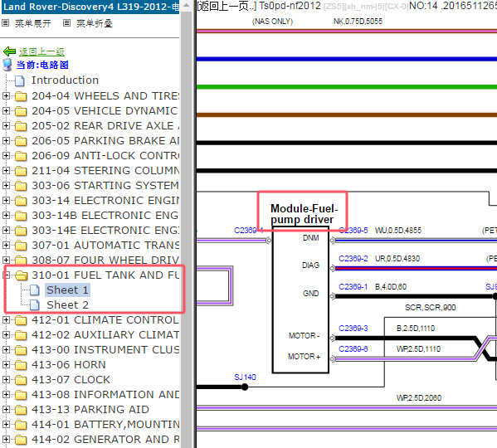Click the 返回上一页 link in header
Image resolution: width=497 pixels, height=448 pixels.
point(227,6)
